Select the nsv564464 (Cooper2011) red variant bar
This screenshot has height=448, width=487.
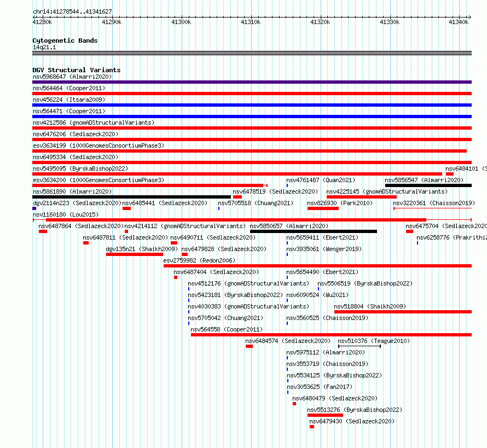point(252,94)
